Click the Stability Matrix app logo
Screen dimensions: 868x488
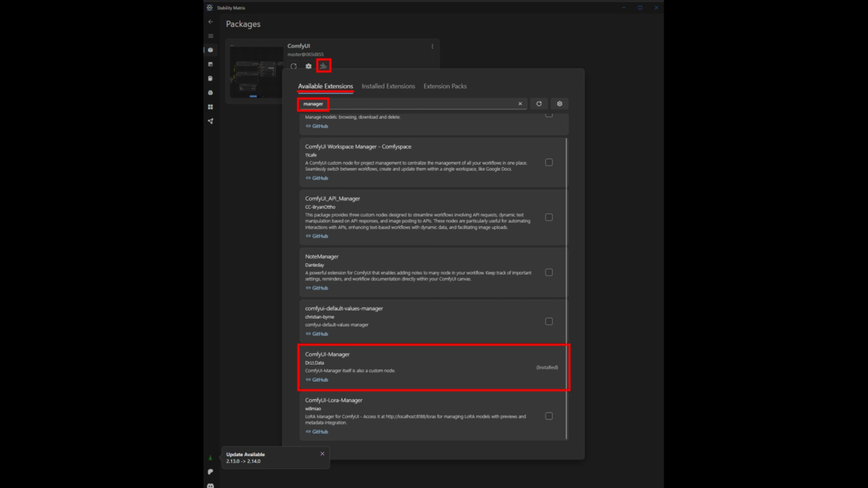click(x=210, y=7)
